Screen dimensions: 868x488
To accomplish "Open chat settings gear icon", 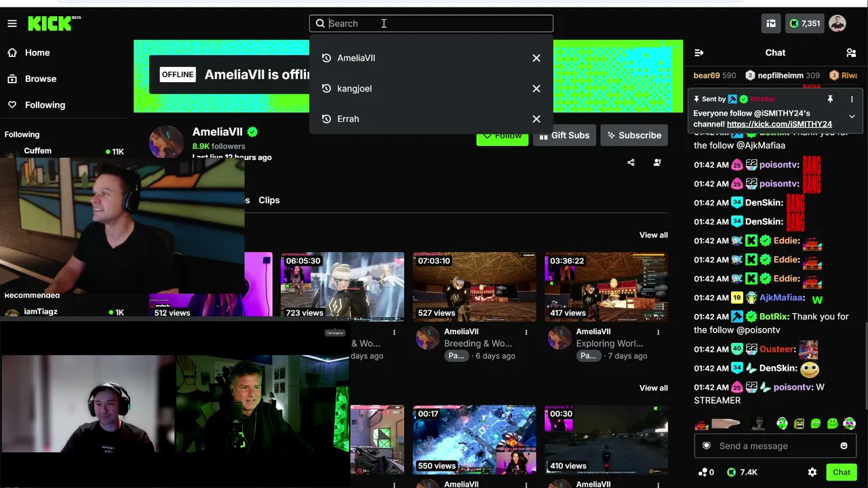I will [812, 472].
